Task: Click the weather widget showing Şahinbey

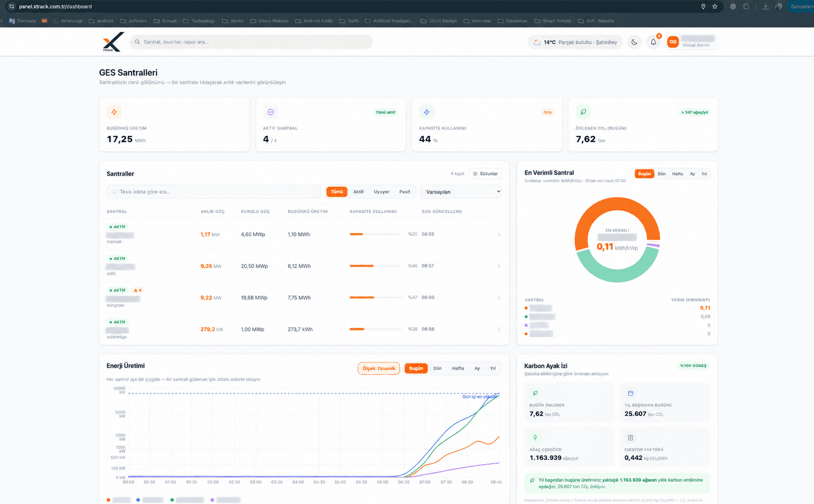Action: [575, 42]
